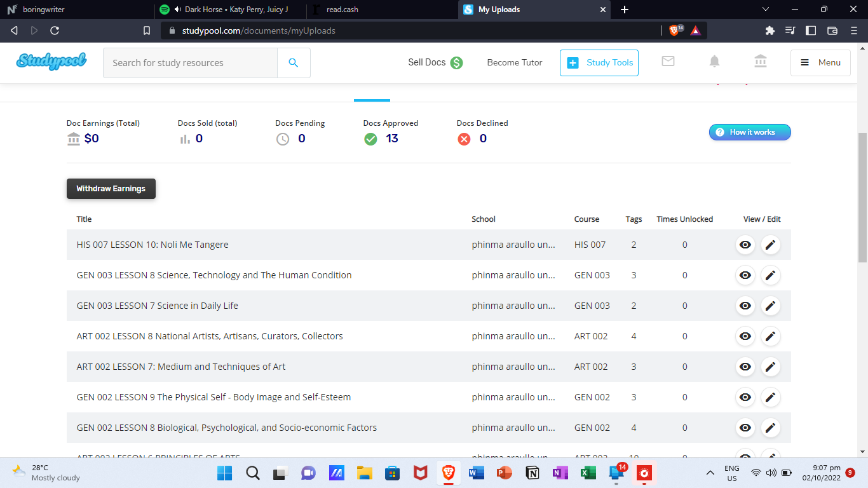Viewport: 868px width, 488px height.
Task: View GEN 003 LESSON 8 document
Action: [745, 275]
